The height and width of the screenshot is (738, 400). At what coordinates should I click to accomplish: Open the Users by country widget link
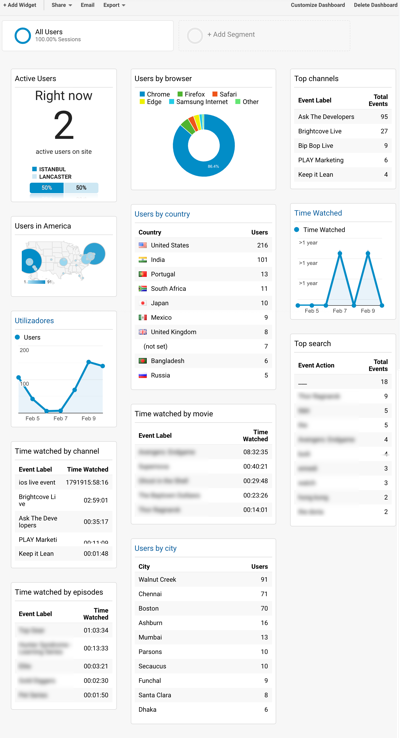[x=162, y=214]
